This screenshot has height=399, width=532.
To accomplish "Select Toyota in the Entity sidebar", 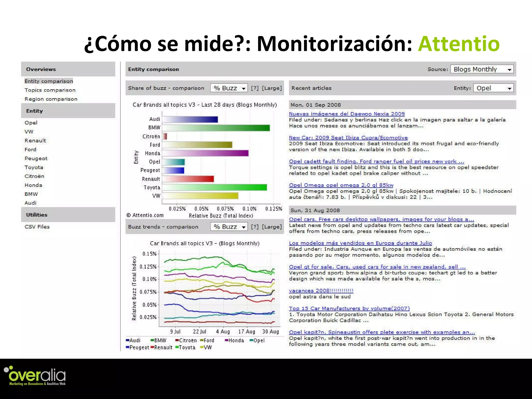I will point(34,167).
